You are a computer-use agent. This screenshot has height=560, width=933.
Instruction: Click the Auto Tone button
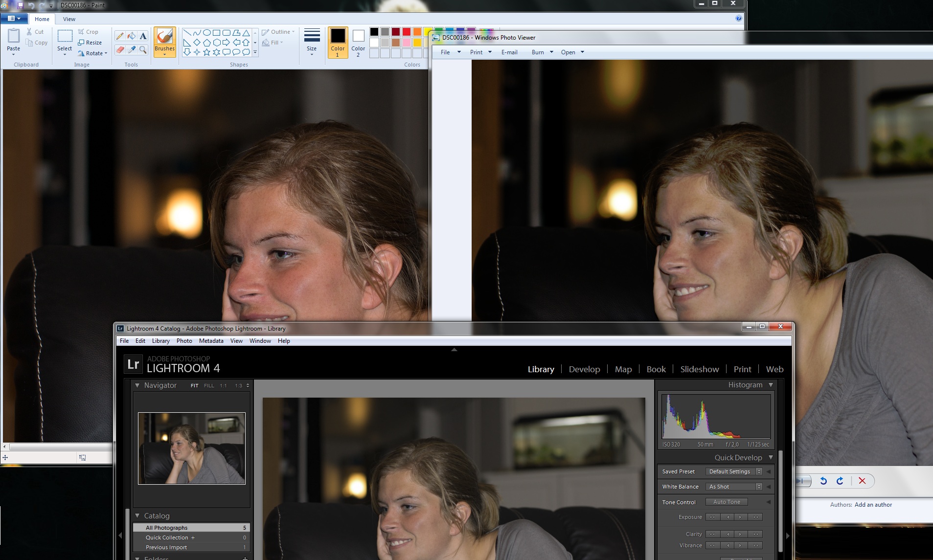[x=727, y=502]
